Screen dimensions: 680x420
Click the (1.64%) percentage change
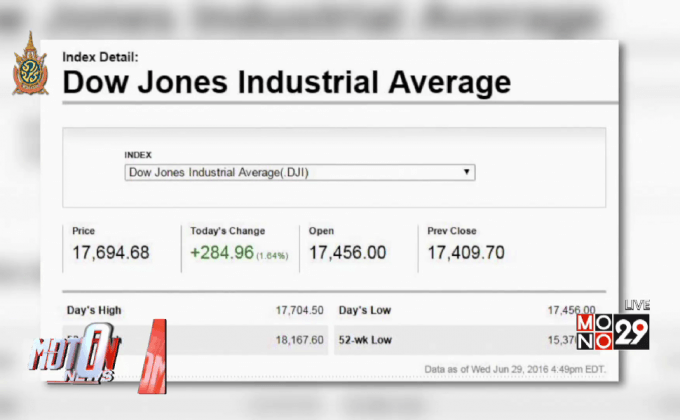[271, 256]
